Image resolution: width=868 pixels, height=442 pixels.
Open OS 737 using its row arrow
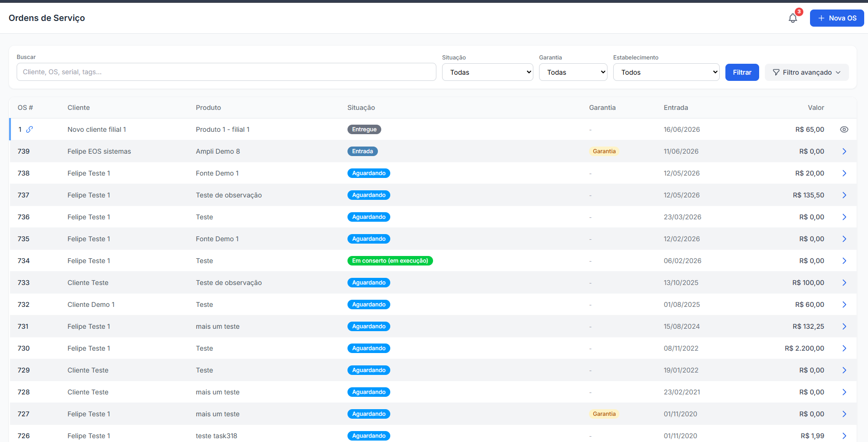coord(844,195)
